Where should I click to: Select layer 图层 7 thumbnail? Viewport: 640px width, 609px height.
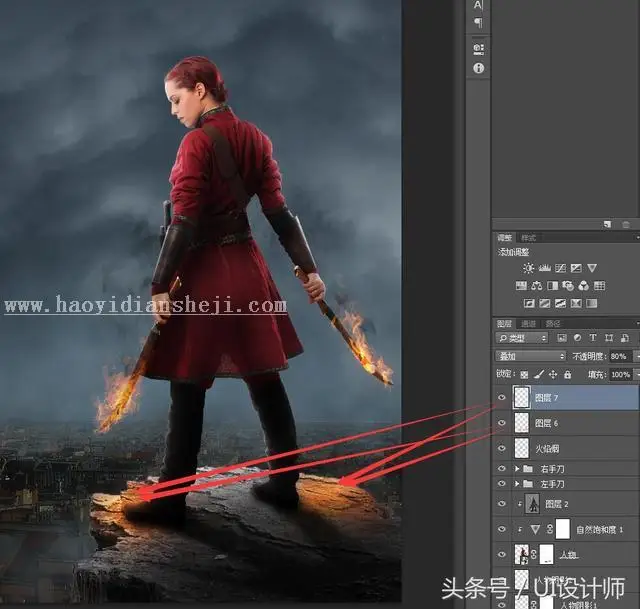(522, 397)
